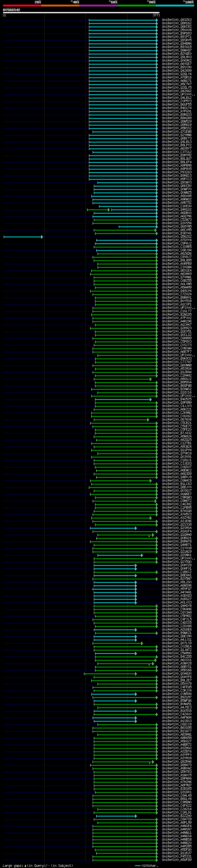Select the UniRef100_A6YGE7 label
This screenshot has width=197, height=868.
177,64
